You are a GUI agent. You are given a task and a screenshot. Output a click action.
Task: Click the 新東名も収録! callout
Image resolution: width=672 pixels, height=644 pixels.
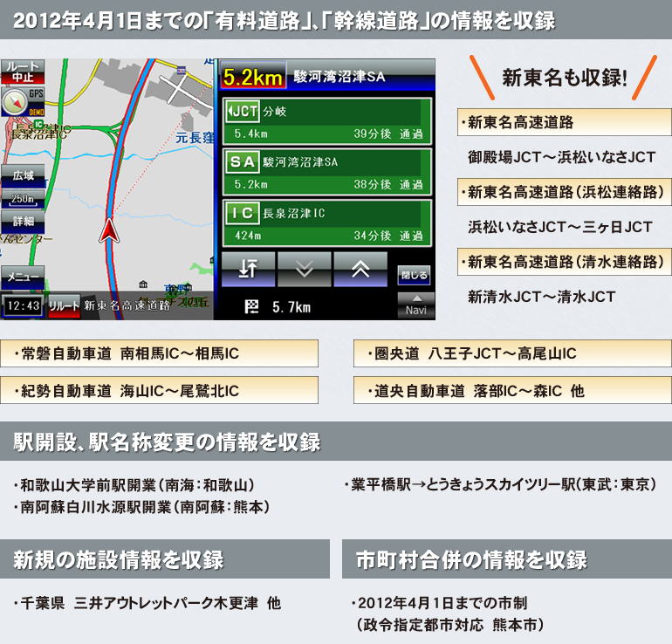[564, 78]
